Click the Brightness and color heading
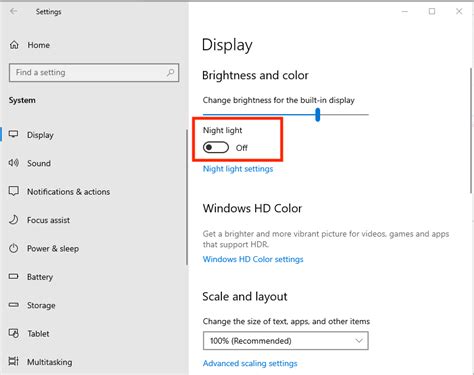This screenshot has height=375, width=474. (x=255, y=75)
